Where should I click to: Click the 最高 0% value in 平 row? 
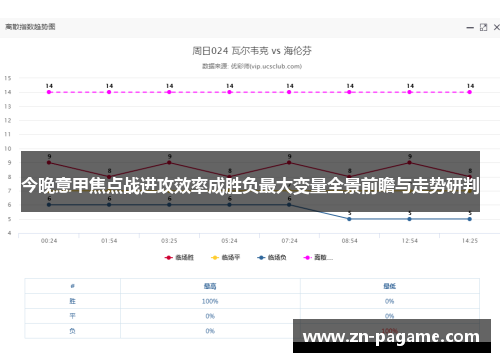pyautogui.click(x=210, y=316)
